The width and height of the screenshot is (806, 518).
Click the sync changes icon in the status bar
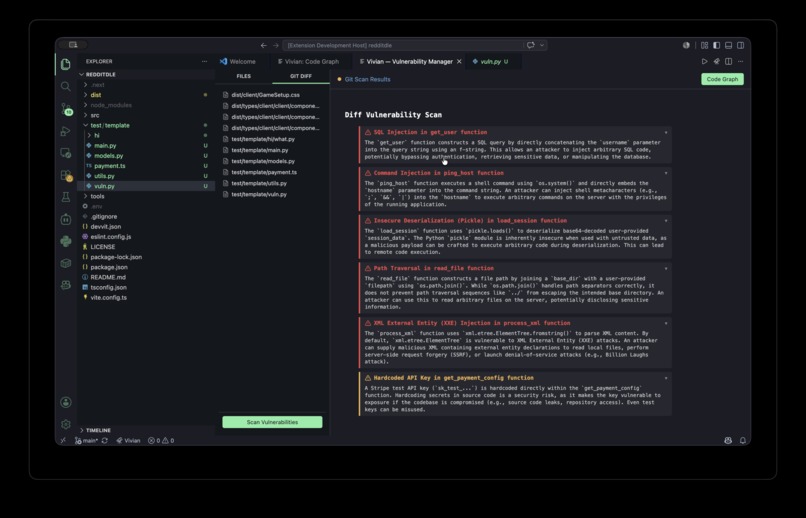point(105,440)
